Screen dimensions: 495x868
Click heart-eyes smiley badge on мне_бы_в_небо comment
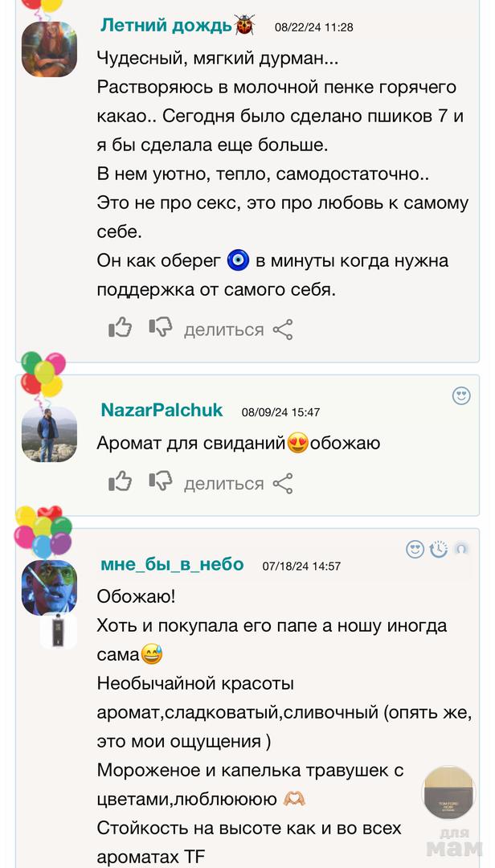(x=415, y=549)
